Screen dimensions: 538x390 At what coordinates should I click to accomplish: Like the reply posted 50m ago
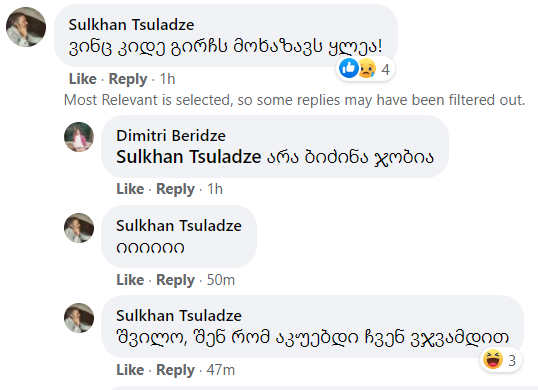[130, 280]
